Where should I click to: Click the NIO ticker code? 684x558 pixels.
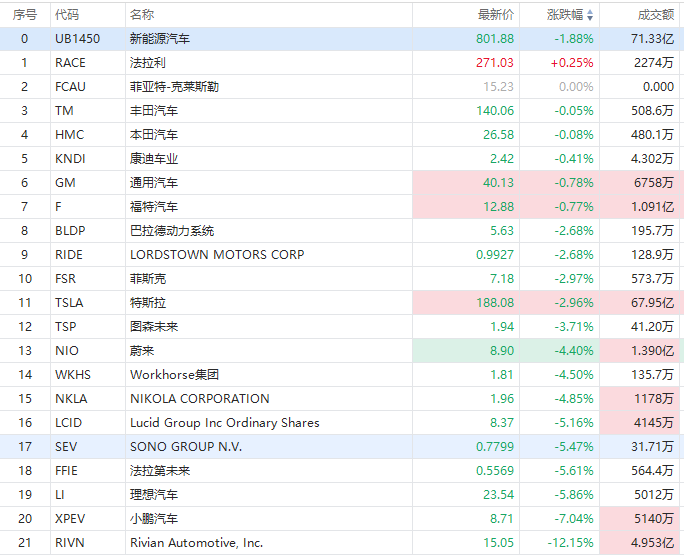tap(65, 351)
